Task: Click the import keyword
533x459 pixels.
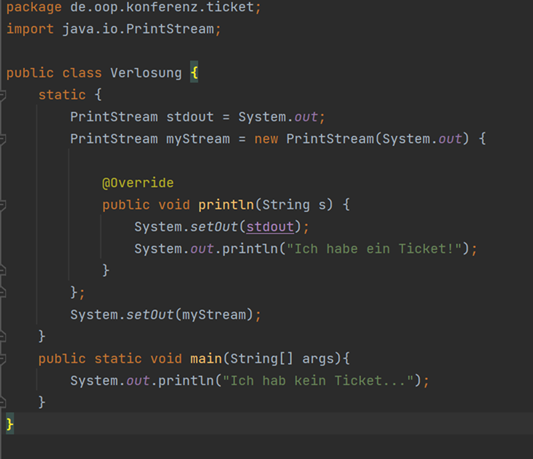Action: coord(30,29)
